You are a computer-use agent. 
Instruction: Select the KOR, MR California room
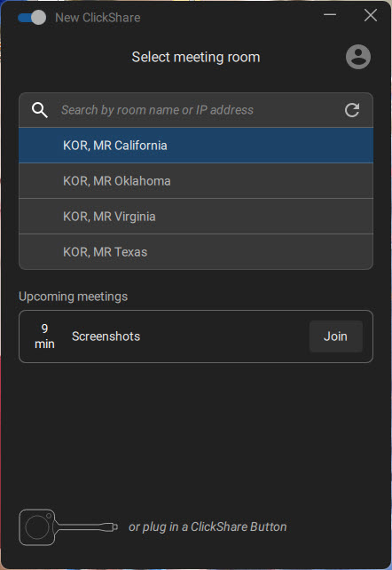tap(196, 146)
